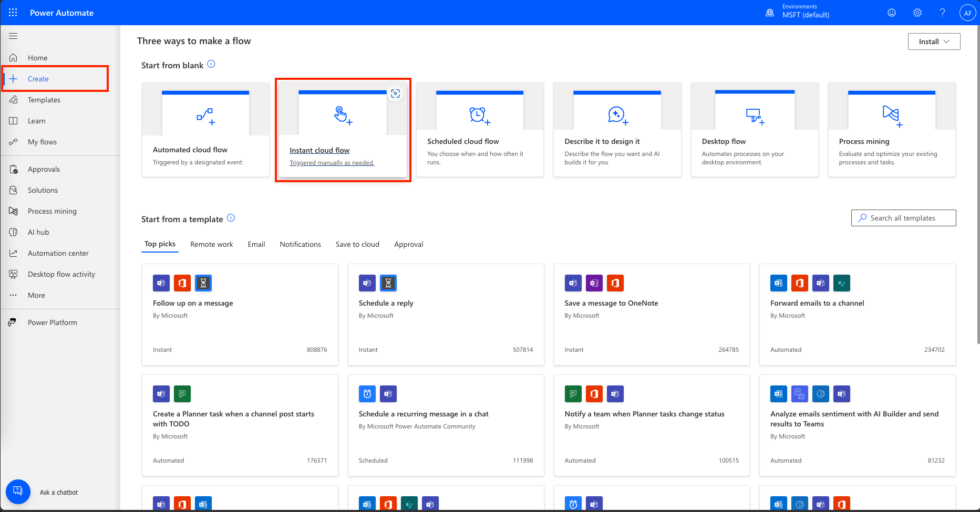Open the feedback smiley icon
The image size is (980, 512).
[892, 13]
